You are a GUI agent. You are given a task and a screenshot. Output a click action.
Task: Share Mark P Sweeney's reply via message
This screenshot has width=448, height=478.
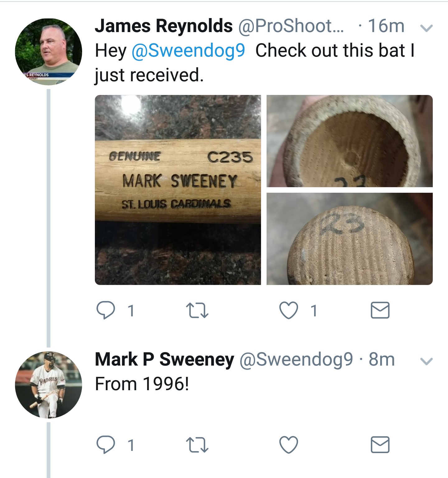[380, 444]
